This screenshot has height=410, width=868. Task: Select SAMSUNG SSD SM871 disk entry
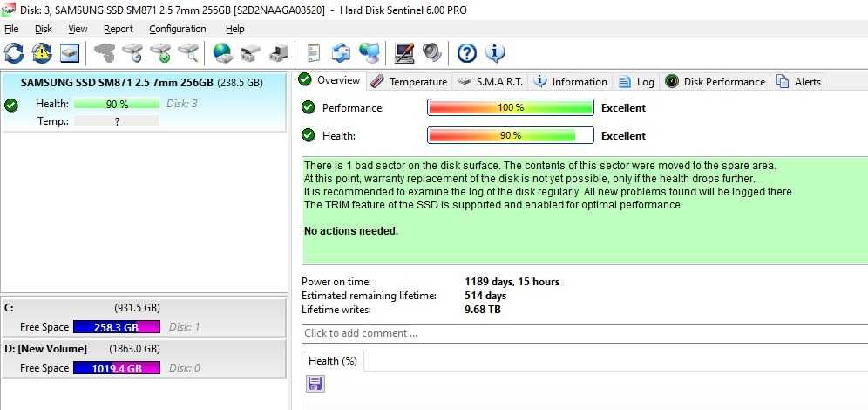pyautogui.click(x=144, y=101)
